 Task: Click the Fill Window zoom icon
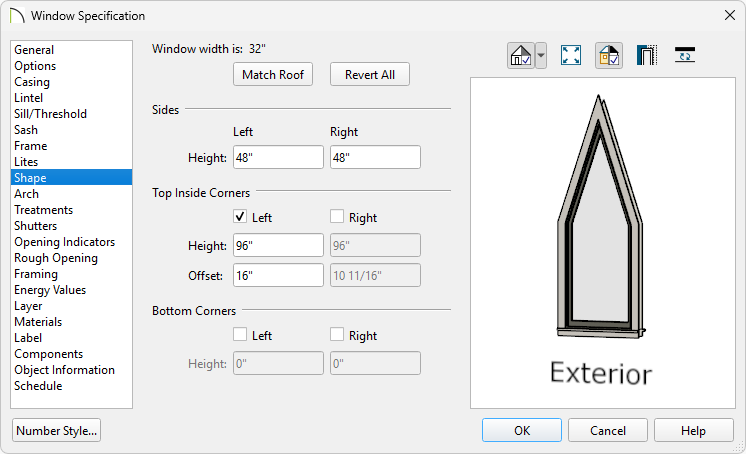[x=570, y=56]
